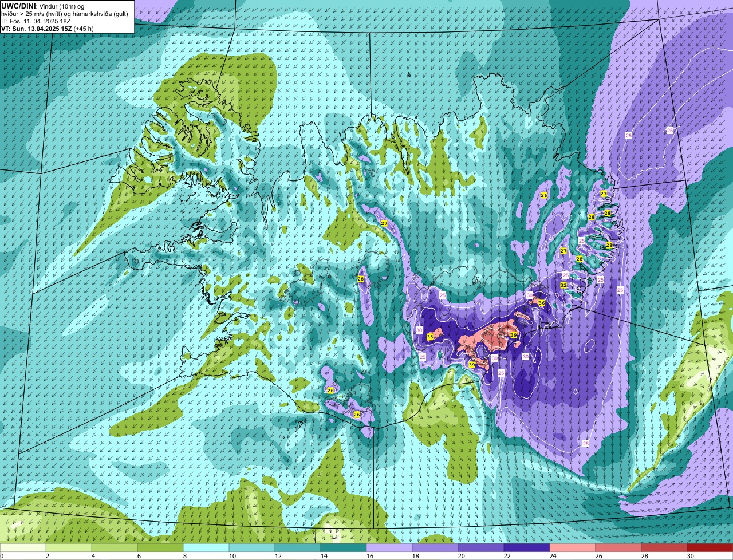Select the 10–12 light turquoise colorbar swatch
The width and height of the screenshot is (733, 560).
[x=252, y=547]
